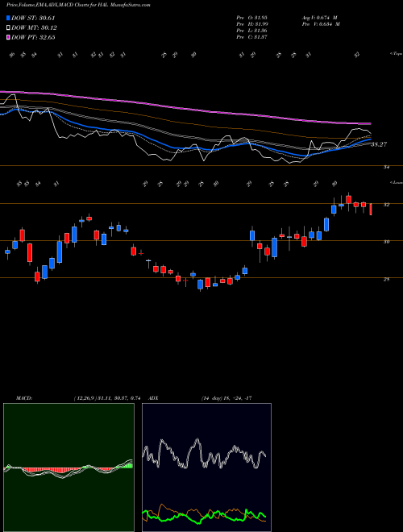The height and width of the screenshot is (532, 403).
Task: Select the DOW PT: 32.65 label
Action: coord(33,37)
